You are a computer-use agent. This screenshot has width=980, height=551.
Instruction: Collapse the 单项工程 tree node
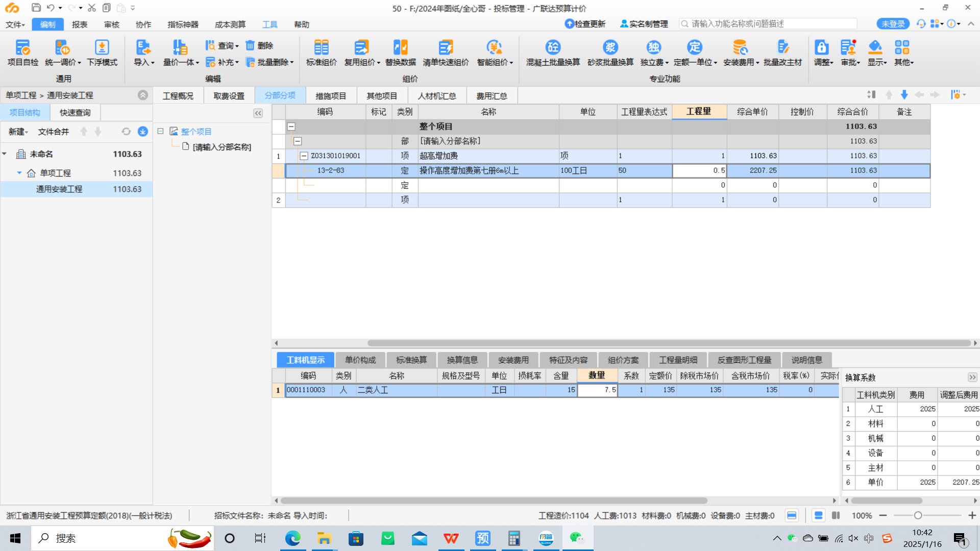(x=19, y=173)
